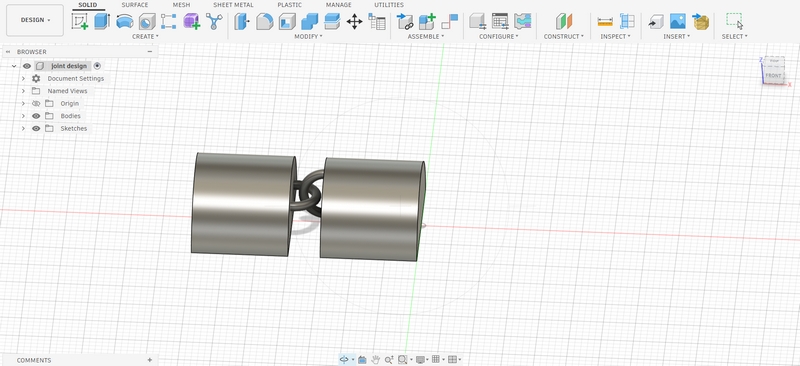The width and height of the screenshot is (800, 366).
Task: Open the Configuration Table icon
Action: click(500, 21)
